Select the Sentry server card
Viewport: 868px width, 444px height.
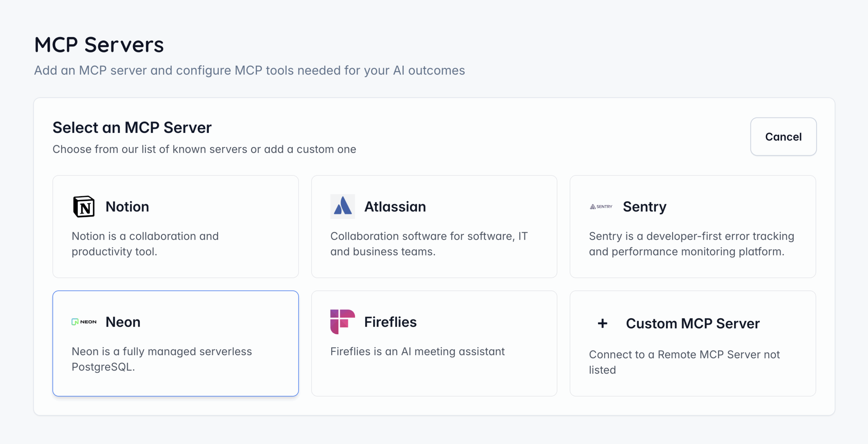click(693, 226)
